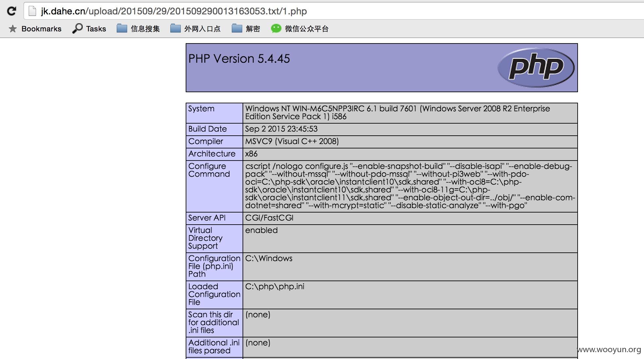Click the C:\Windows path value
Screen dimensions: 644x359
click(269, 259)
